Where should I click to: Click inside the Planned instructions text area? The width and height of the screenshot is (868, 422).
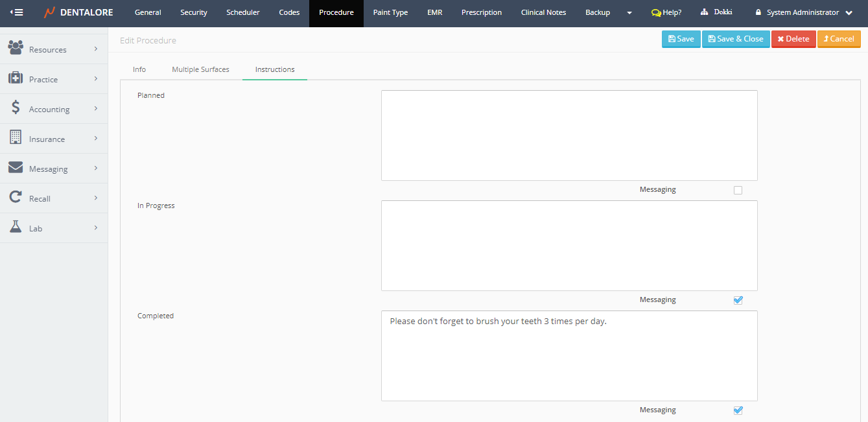click(x=569, y=135)
